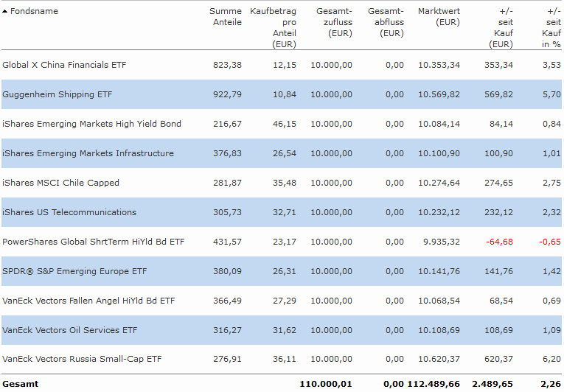Open iShares Emerging Markets Infrastructure

coord(88,153)
